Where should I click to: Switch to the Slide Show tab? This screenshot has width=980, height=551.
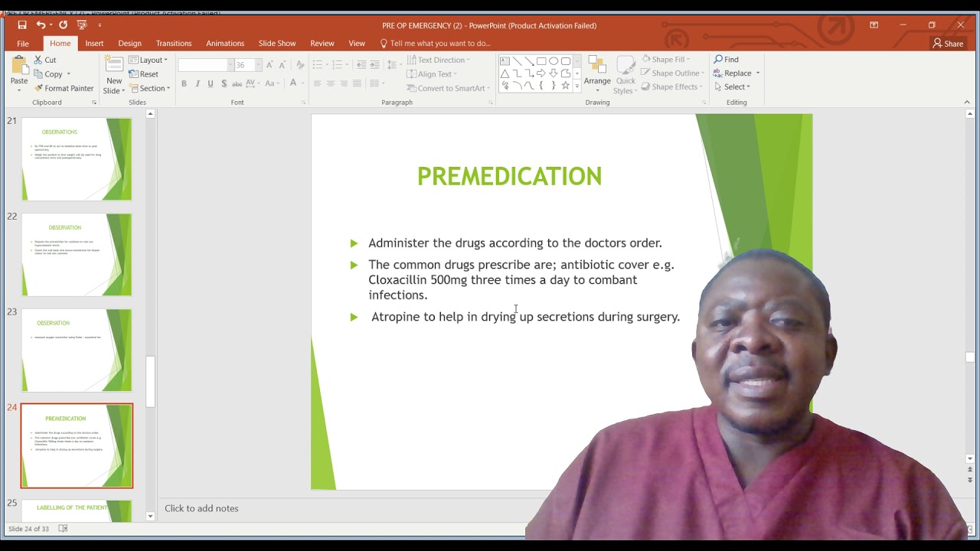pyautogui.click(x=277, y=44)
